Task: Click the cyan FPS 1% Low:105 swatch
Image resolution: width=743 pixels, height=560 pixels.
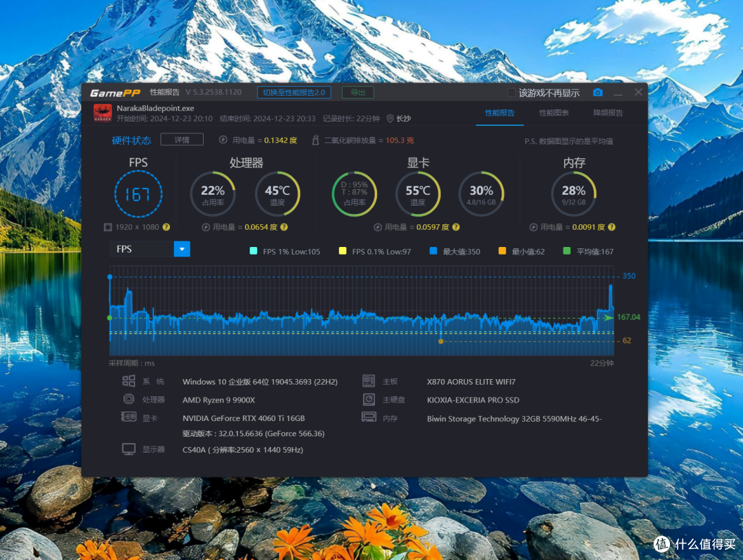Action: pos(253,251)
